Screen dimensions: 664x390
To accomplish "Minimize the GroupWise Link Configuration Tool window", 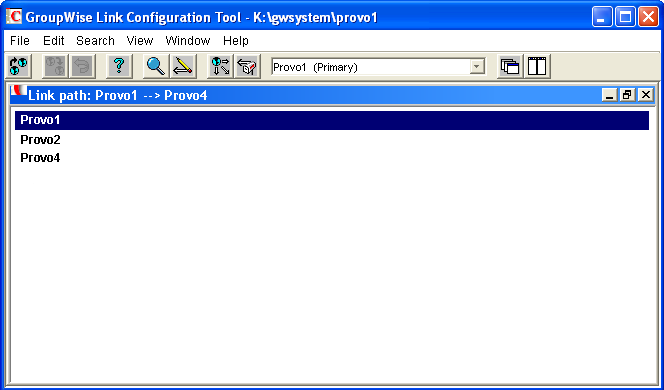I will [x=602, y=17].
